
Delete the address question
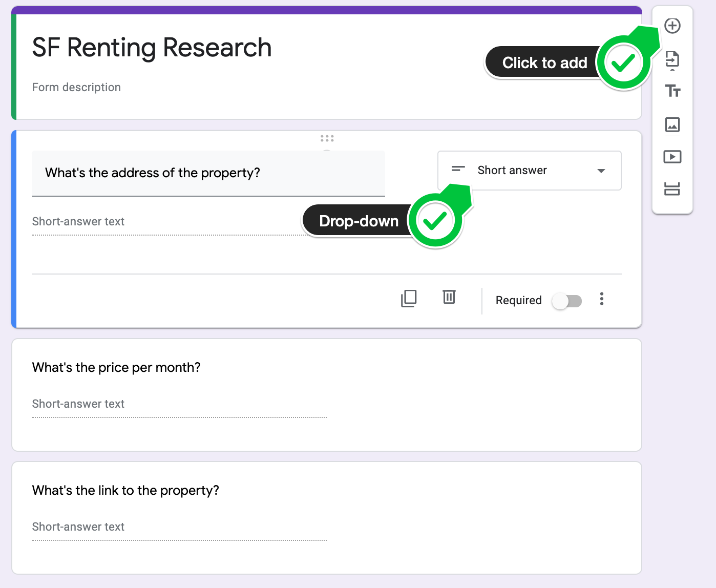(449, 298)
